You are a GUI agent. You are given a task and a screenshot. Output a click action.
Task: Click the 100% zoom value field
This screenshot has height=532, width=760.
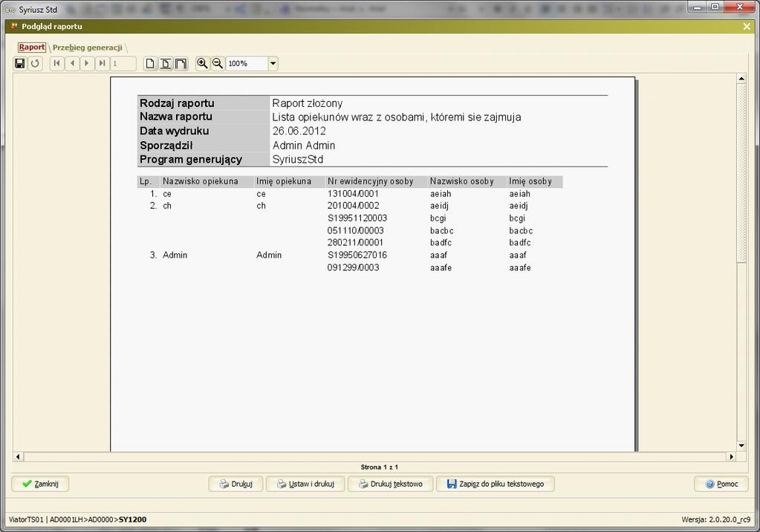247,64
